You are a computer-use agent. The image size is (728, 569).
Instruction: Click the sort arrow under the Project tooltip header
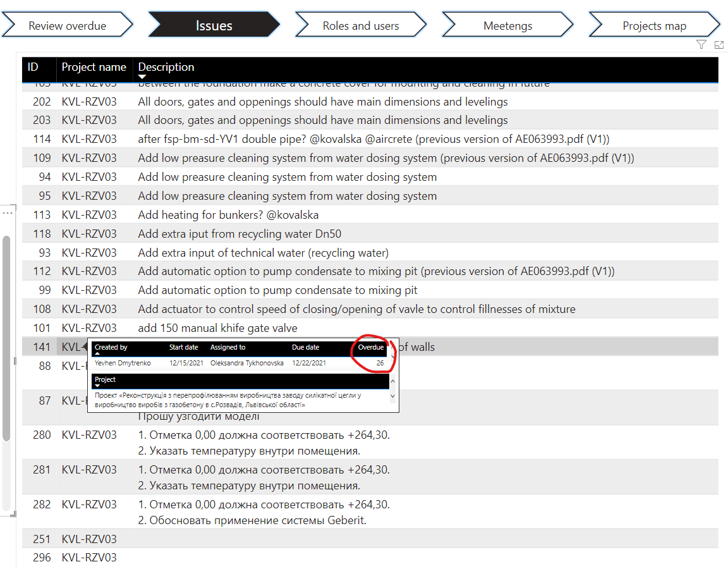tap(97, 386)
